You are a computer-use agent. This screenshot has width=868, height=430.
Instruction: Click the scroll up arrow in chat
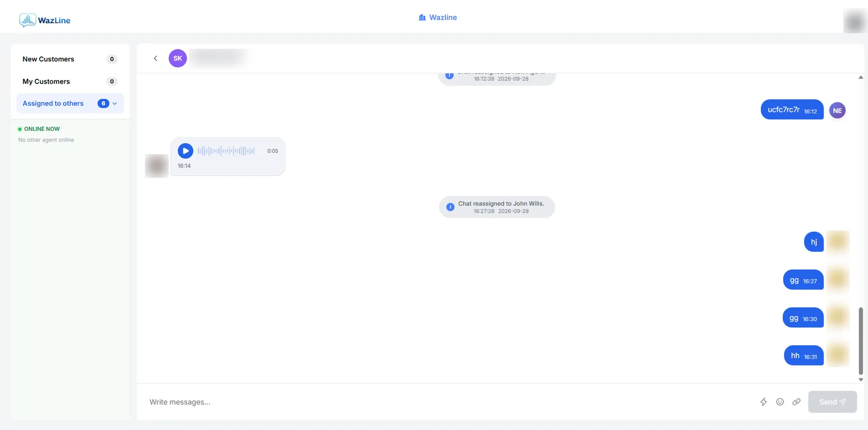point(861,78)
